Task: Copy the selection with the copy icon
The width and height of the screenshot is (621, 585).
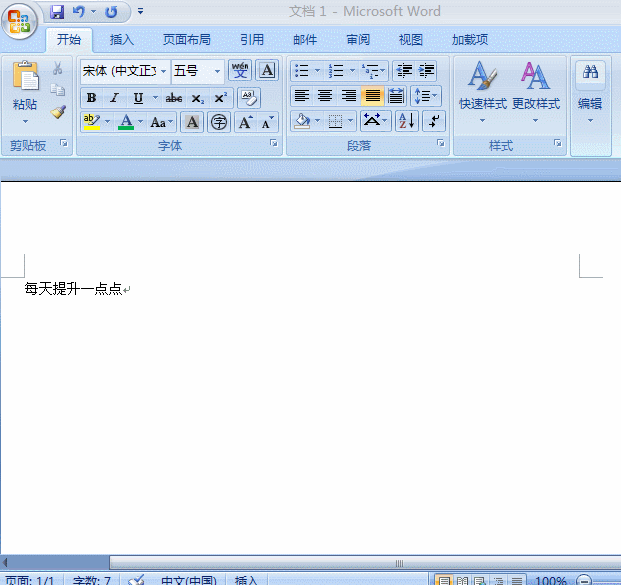Action: [57, 90]
